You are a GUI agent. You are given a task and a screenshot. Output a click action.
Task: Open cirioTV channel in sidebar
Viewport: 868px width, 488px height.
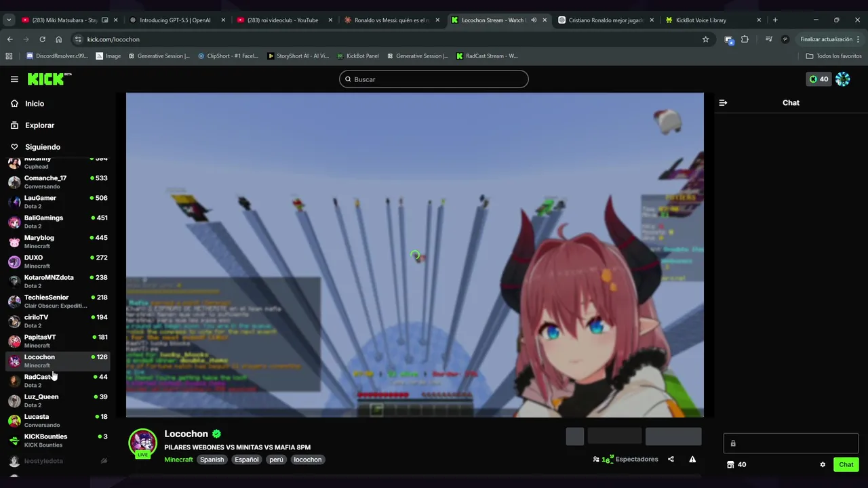58,321
